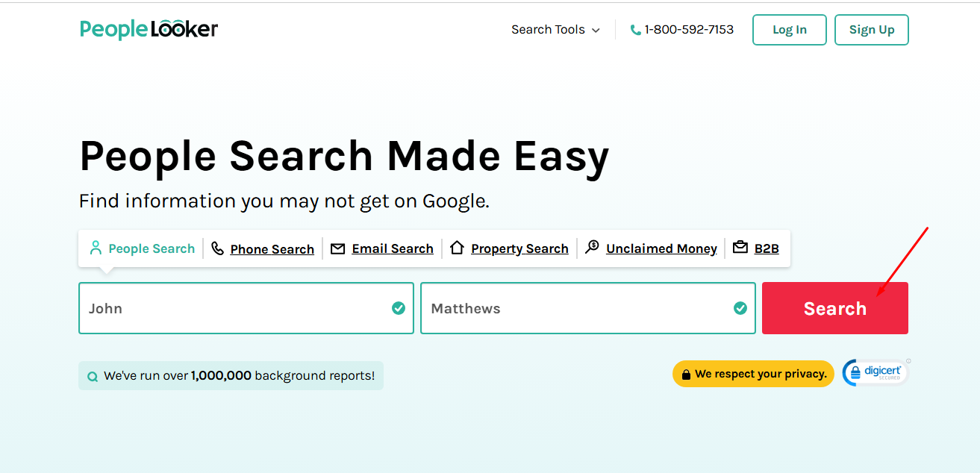Click the green checkmark in the Matthews field
Image resolution: width=980 pixels, height=473 pixels.
[740, 308]
